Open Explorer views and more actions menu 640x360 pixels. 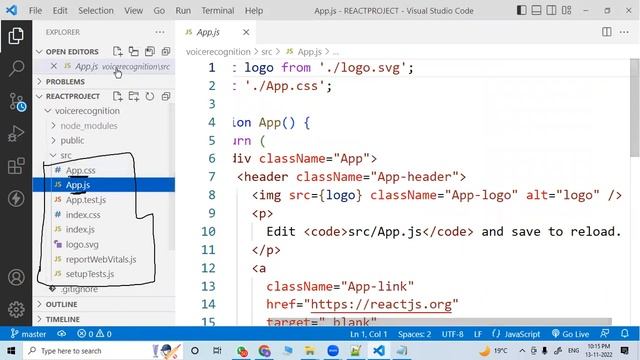click(160, 32)
